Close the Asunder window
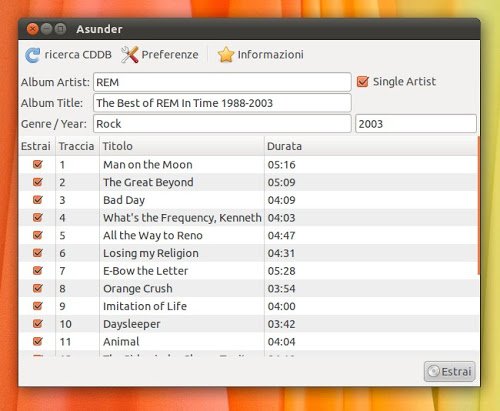 [32, 29]
